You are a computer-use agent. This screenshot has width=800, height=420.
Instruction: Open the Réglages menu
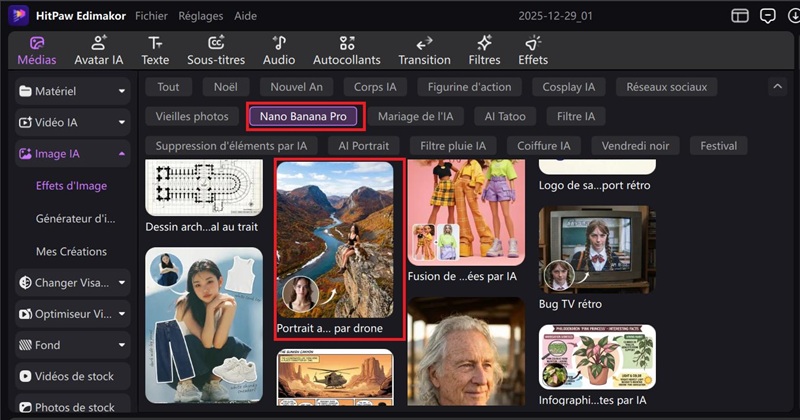201,16
